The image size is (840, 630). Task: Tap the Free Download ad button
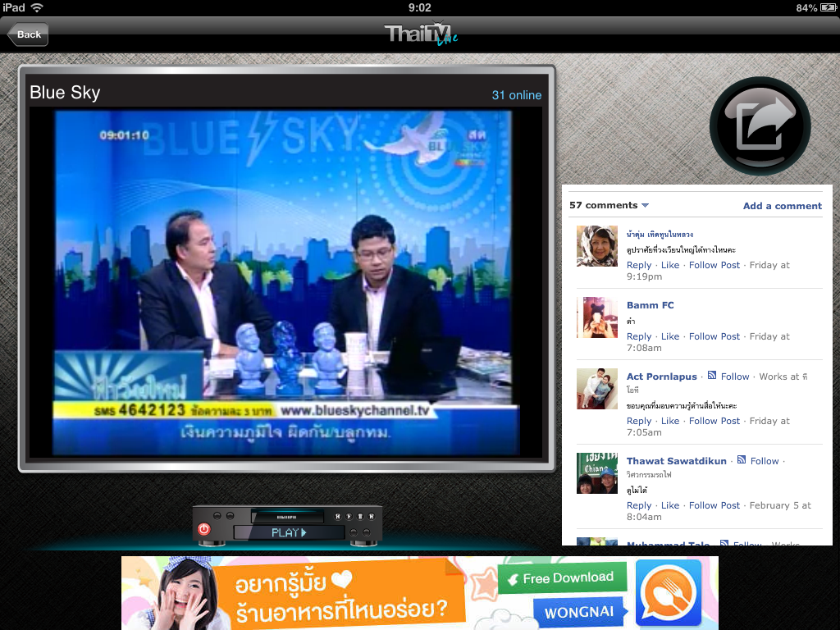(562, 577)
